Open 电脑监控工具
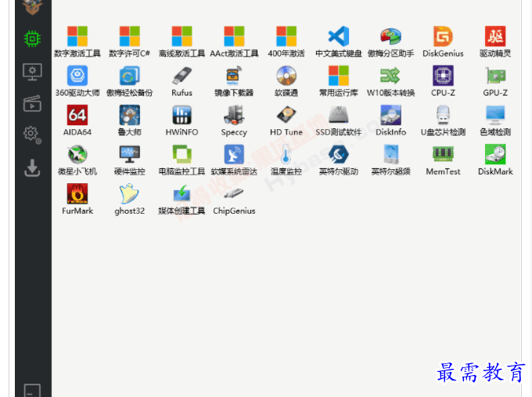Image resolution: width=532 pixels, height=397 pixels. pos(182,160)
